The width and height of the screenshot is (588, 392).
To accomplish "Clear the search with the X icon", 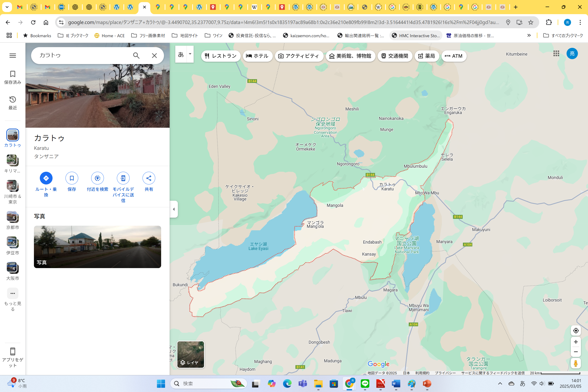I will 154,56.
